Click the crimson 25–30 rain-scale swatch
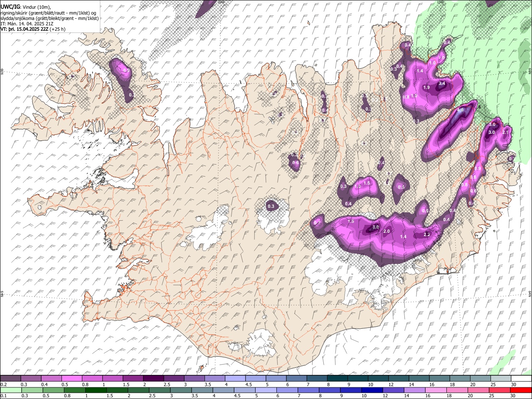This screenshot has height=399, width=532. (x=499, y=390)
